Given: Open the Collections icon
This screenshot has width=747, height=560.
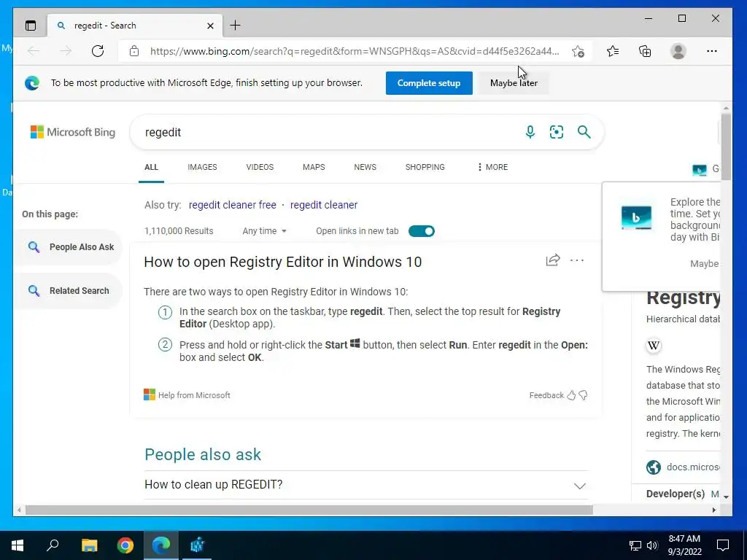Looking at the screenshot, I should pos(645,51).
